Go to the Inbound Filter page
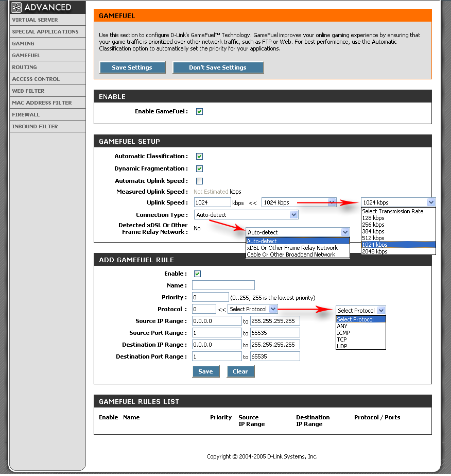The height and width of the screenshot is (476, 451). point(47,126)
